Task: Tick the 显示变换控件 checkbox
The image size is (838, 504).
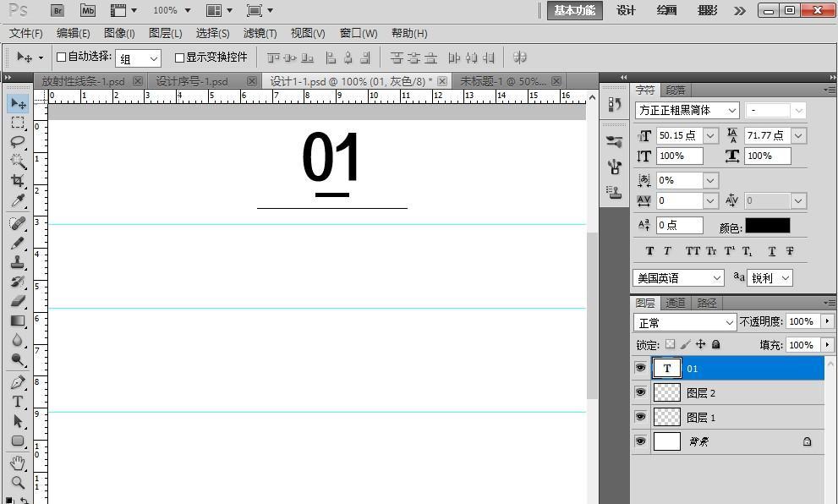Action: [x=179, y=58]
